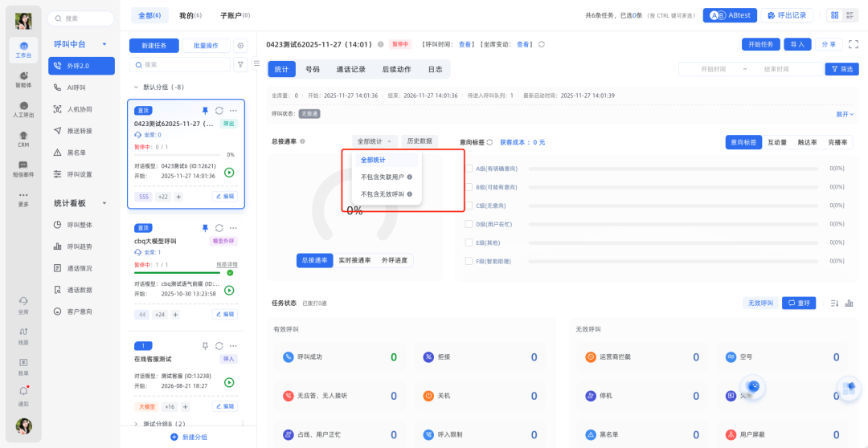868x448 pixels.
Task: Click the fullscreen expand icon
Action: (853, 45)
